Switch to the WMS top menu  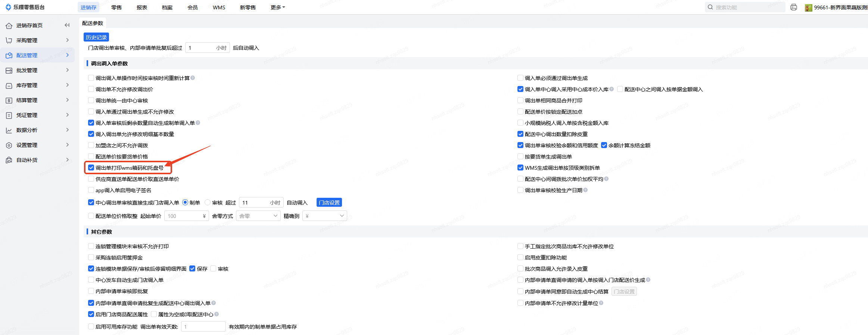pos(219,7)
